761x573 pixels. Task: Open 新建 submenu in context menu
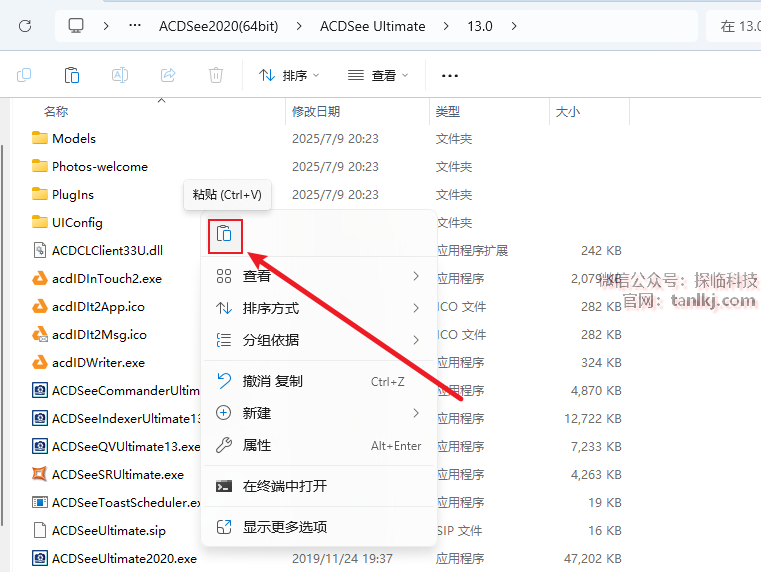319,413
